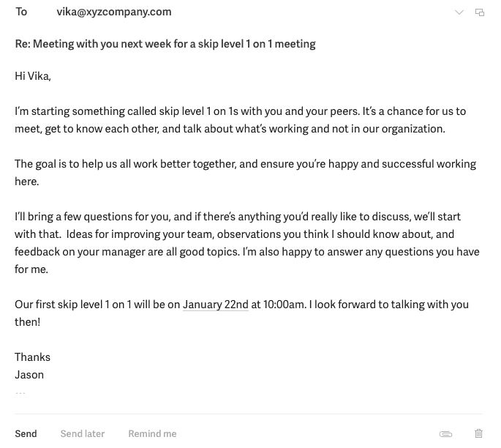Screen dimensions: 501x448
Task: Click the 'Thanks' closing line
Action: tap(33, 357)
